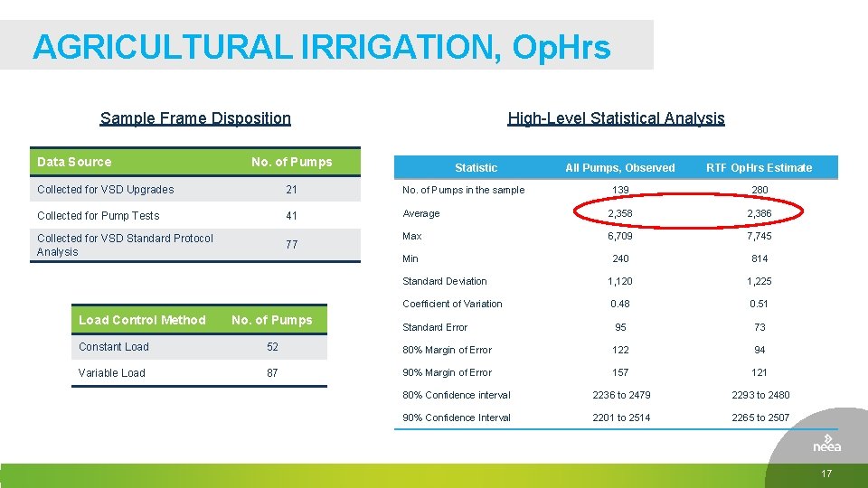
Task: Click the 80% margin value 122
Action: click(x=620, y=350)
